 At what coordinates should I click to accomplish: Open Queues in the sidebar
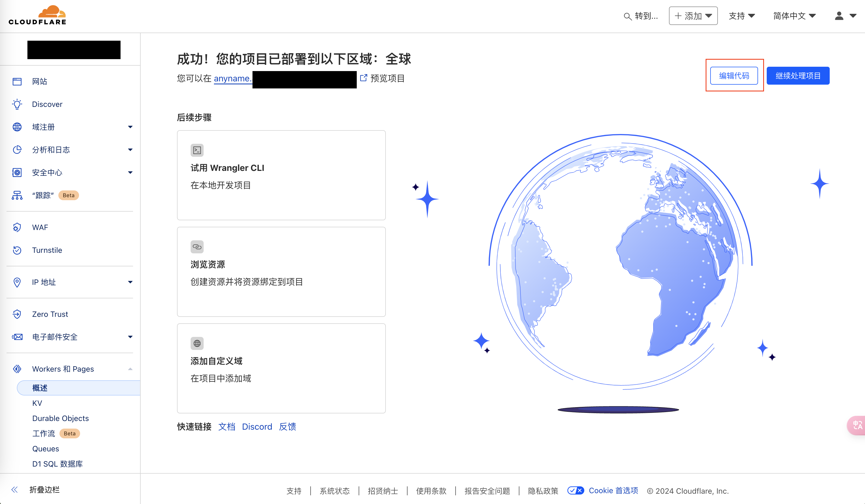coord(46,449)
